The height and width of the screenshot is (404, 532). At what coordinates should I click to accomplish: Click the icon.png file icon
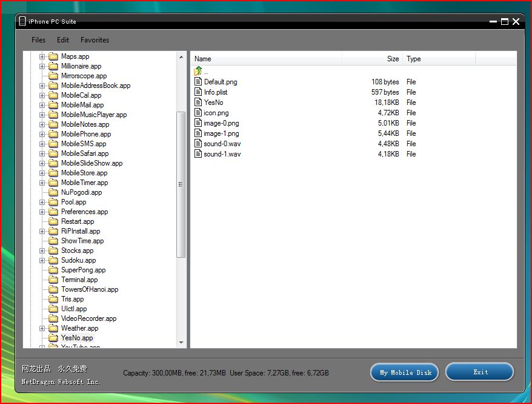click(198, 112)
